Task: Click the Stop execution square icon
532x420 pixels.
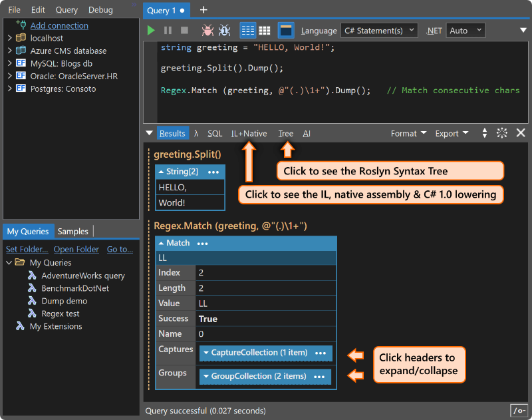Action: [184, 31]
